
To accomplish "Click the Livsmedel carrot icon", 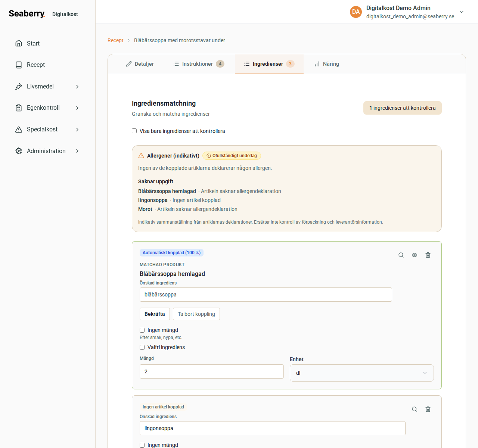I will coord(19,87).
